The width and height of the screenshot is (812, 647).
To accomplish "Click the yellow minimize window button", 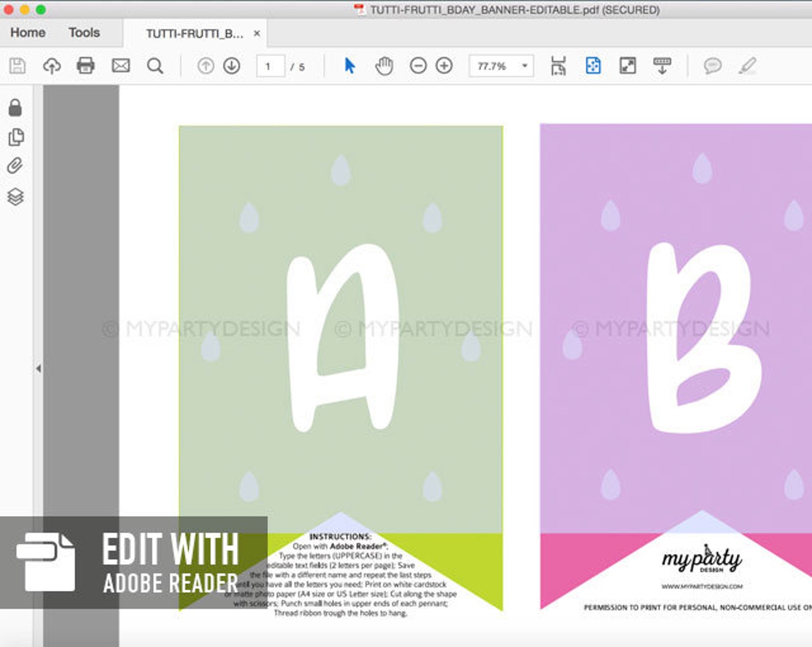I will (25, 10).
